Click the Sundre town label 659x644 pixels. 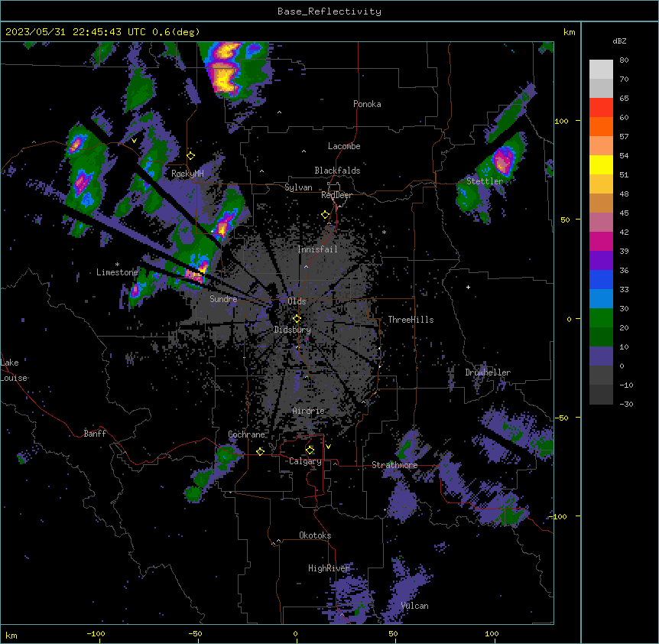point(223,299)
